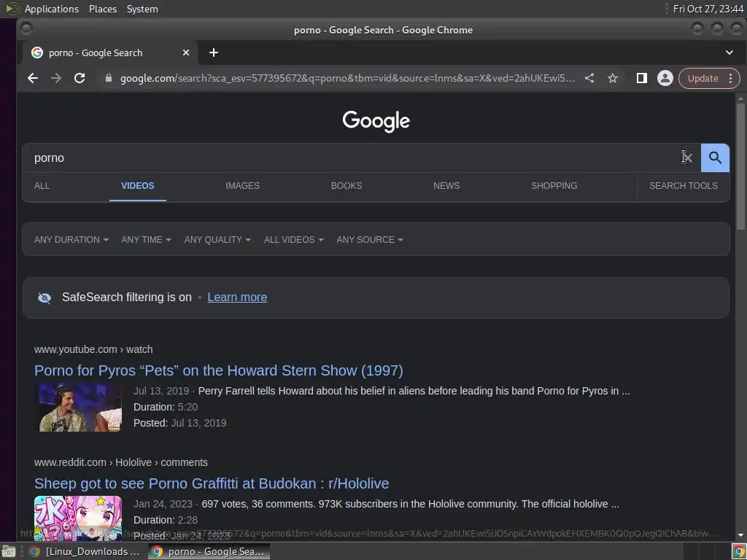Toggle the Chrome side panel
This screenshot has width=747, height=560.
pos(642,78)
